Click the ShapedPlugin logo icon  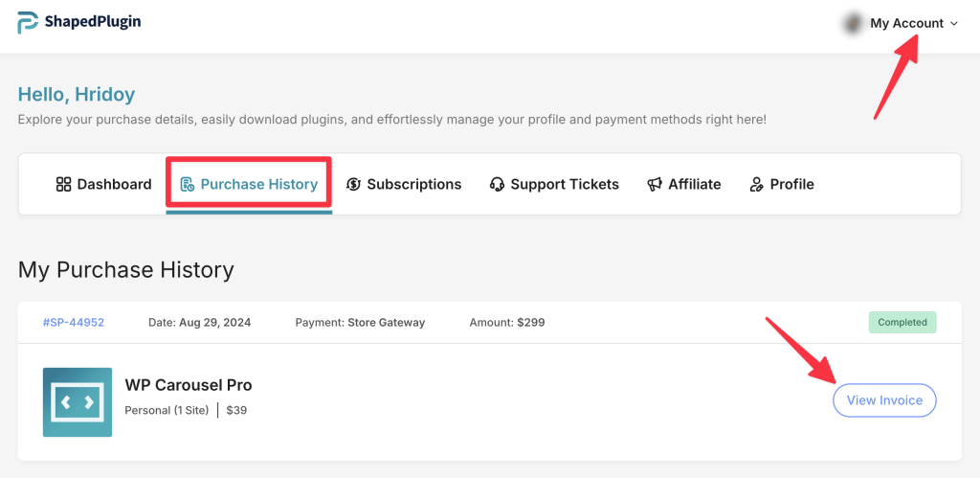28,23
